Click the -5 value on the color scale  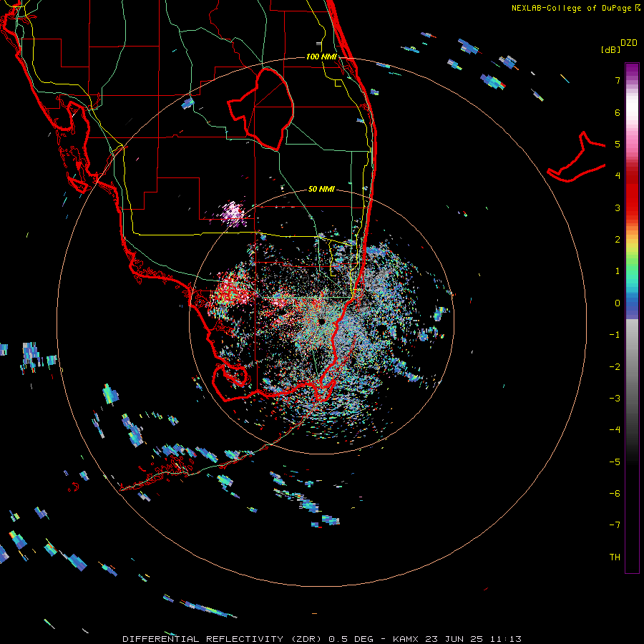point(615,462)
